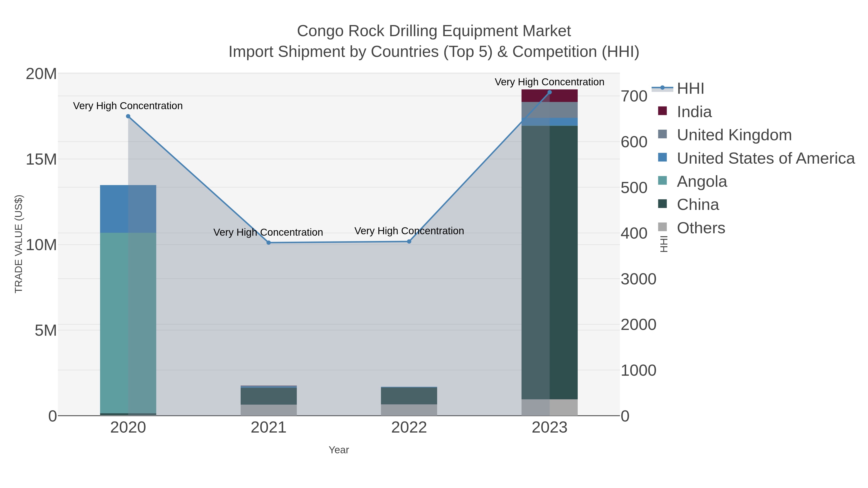Click the 2021 x-axis label

[x=269, y=428]
